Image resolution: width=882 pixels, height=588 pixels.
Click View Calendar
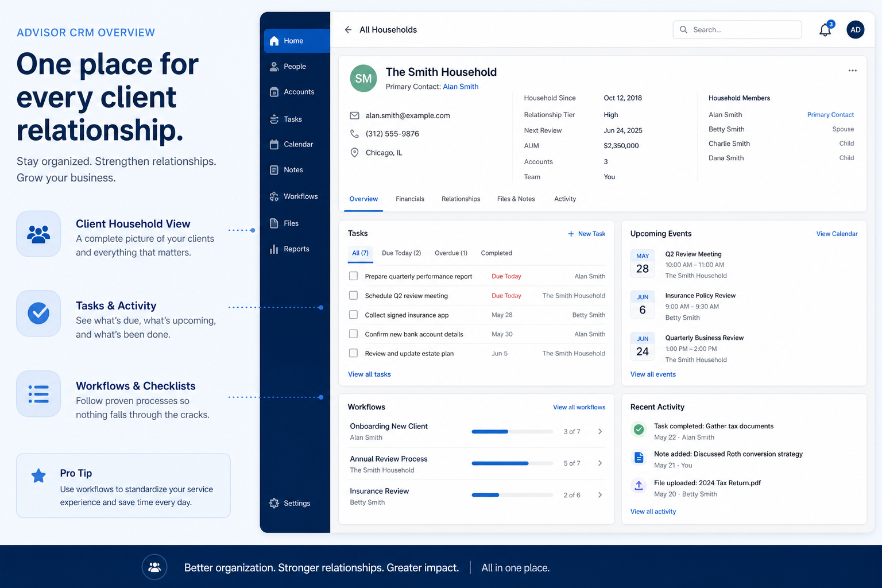point(837,234)
